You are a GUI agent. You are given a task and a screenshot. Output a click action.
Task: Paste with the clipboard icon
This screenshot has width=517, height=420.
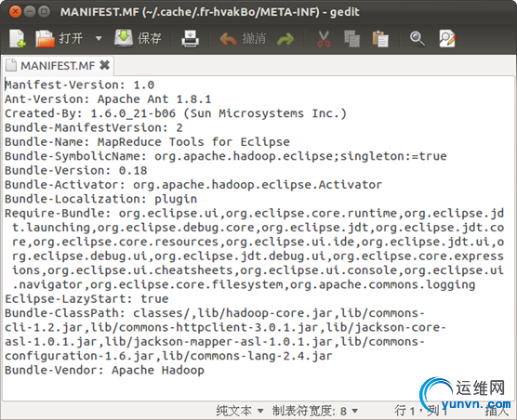[380, 39]
